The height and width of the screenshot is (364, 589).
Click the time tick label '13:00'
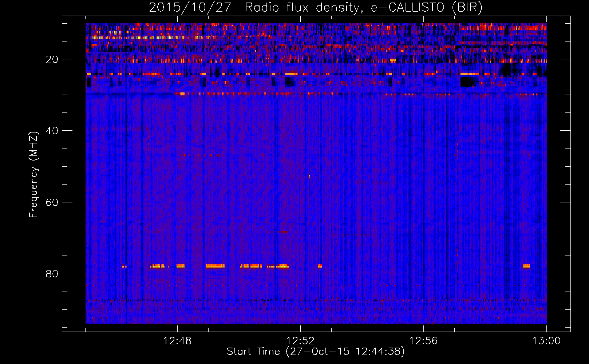click(x=546, y=341)
